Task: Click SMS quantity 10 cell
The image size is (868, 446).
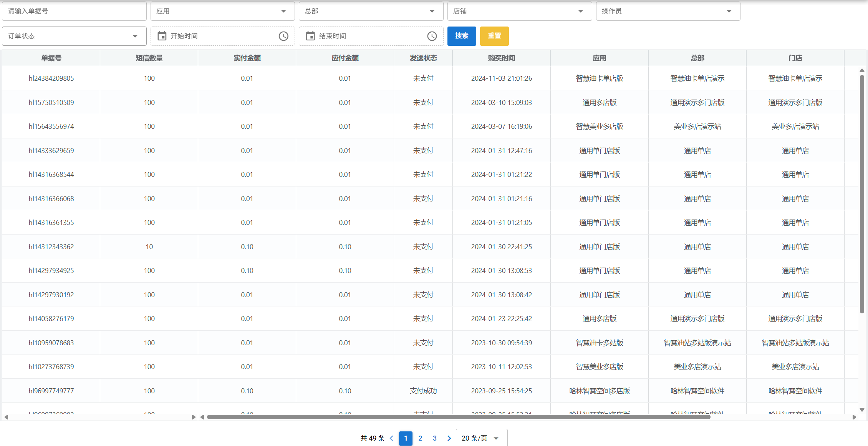Action: [149, 247]
